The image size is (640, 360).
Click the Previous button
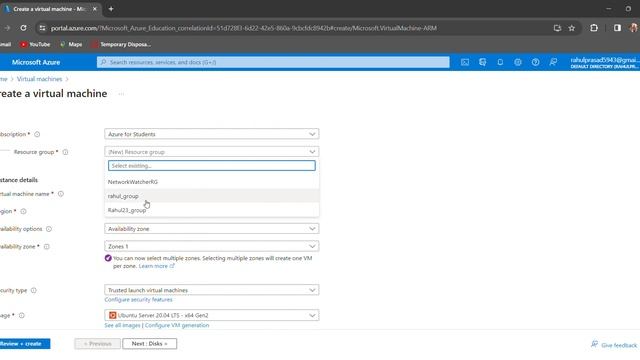[x=97, y=344]
